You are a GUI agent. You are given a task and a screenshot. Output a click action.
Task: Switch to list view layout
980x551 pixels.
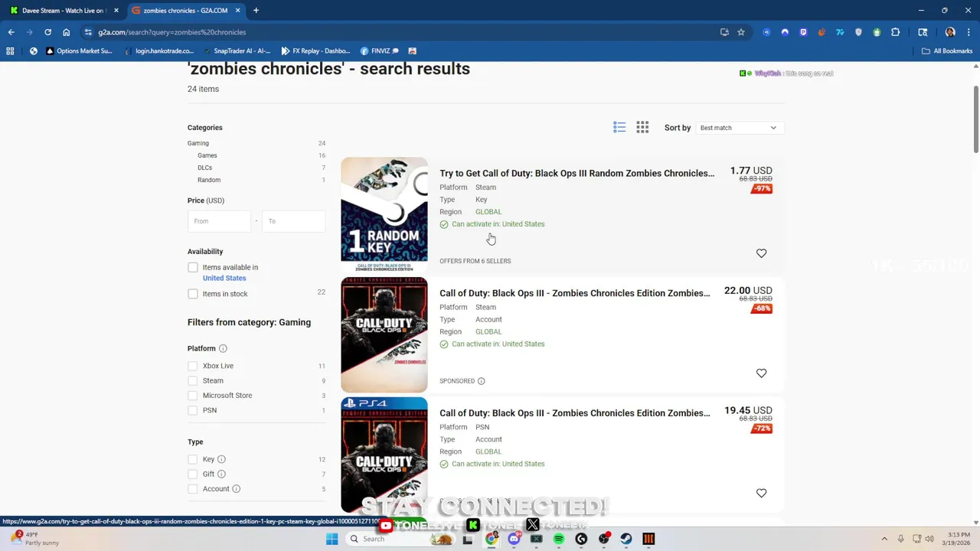pyautogui.click(x=619, y=127)
